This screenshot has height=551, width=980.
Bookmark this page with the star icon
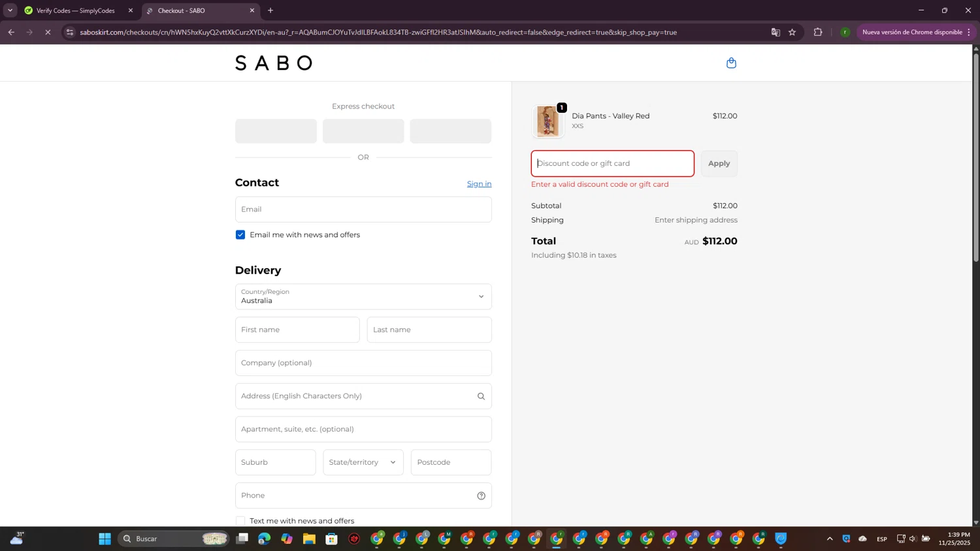click(x=792, y=32)
